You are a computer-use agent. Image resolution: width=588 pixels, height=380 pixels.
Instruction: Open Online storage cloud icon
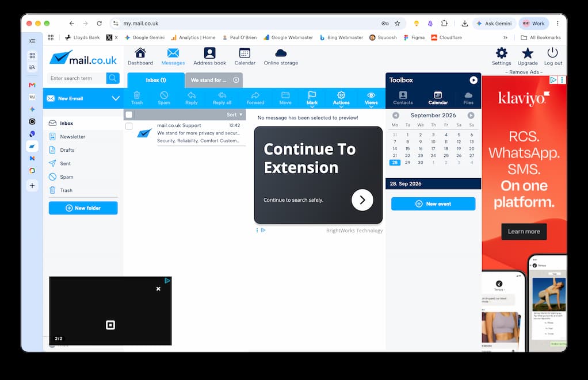coord(281,53)
